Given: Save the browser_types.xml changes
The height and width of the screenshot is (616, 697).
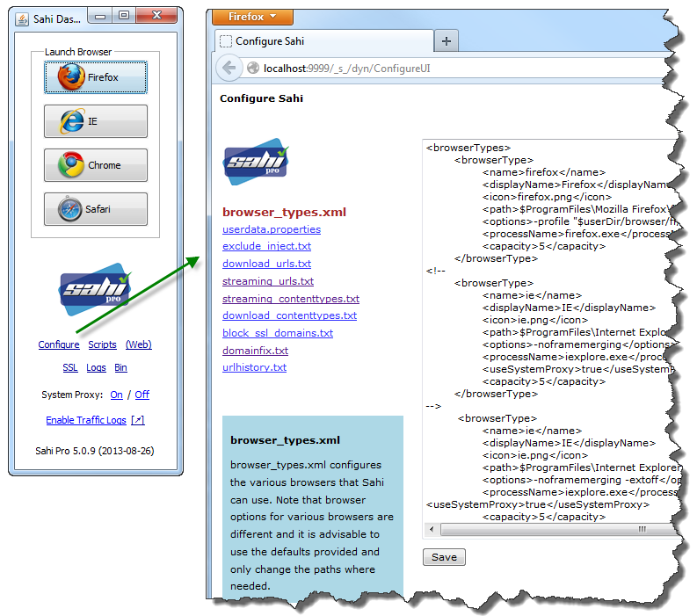Looking at the screenshot, I should [x=444, y=557].
